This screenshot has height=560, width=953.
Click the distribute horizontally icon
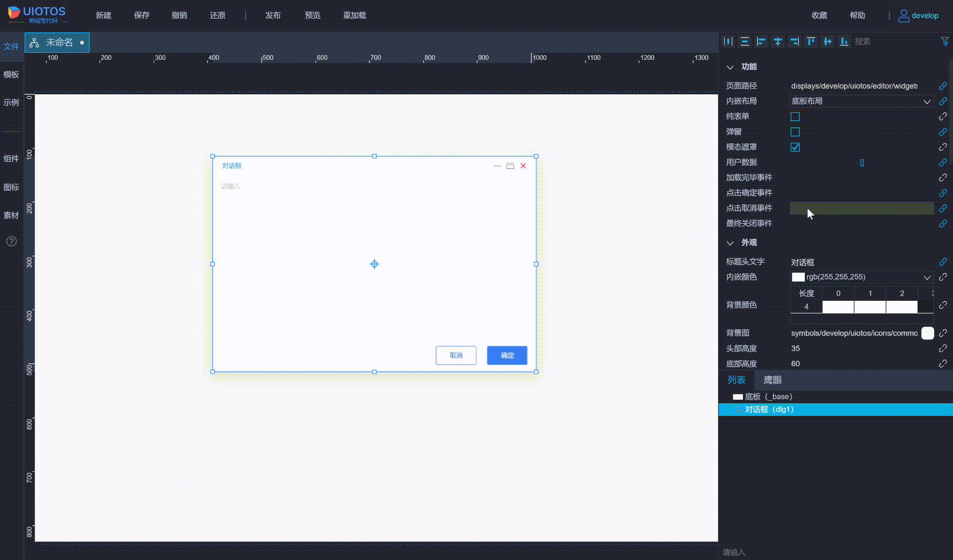728,42
